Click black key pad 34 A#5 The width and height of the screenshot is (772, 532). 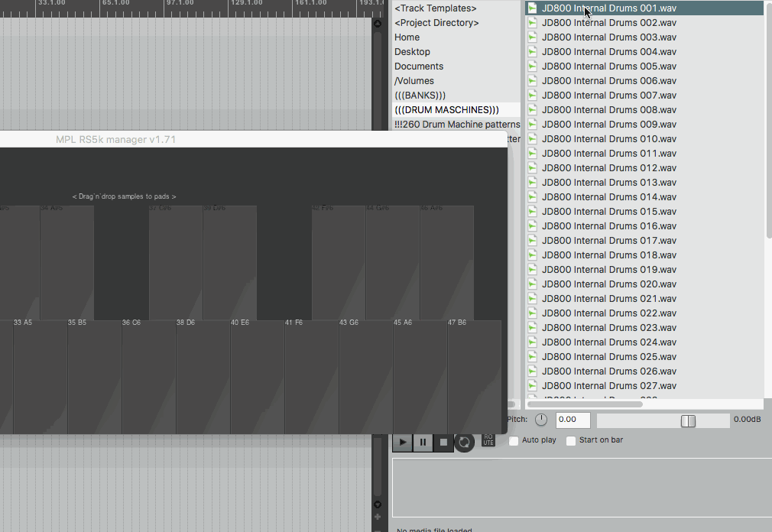pos(67,263)
